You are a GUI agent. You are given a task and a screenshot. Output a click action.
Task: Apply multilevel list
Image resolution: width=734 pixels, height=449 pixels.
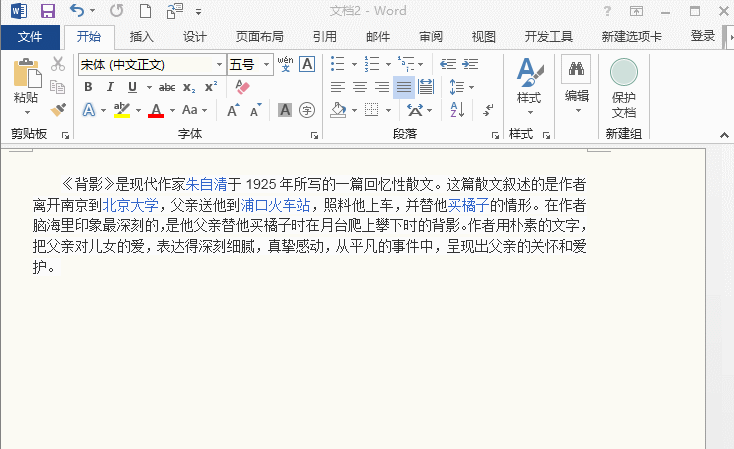click(x=406, y=64)
